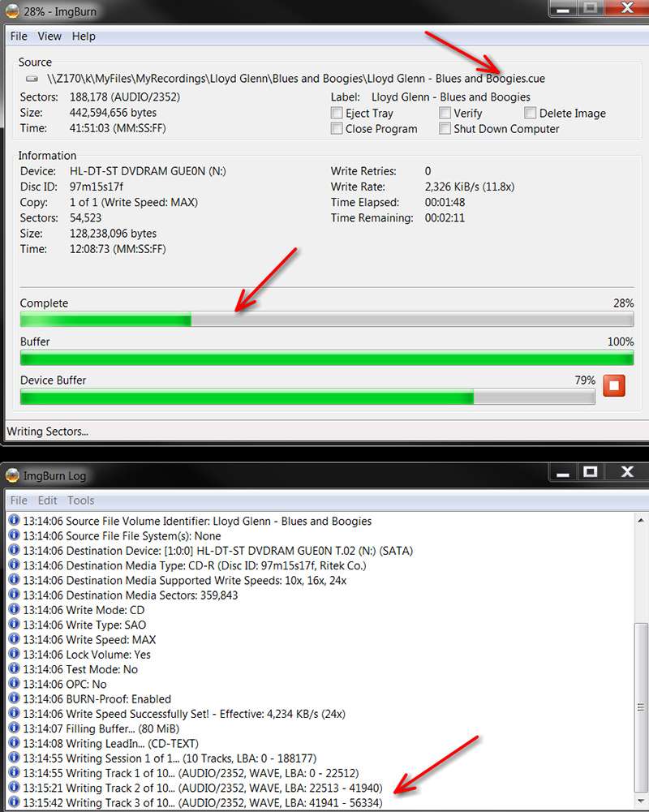Click info icon beside Writing Track 3 entry
This screenshot has height=812, width=649.
[x=14, y=802]
